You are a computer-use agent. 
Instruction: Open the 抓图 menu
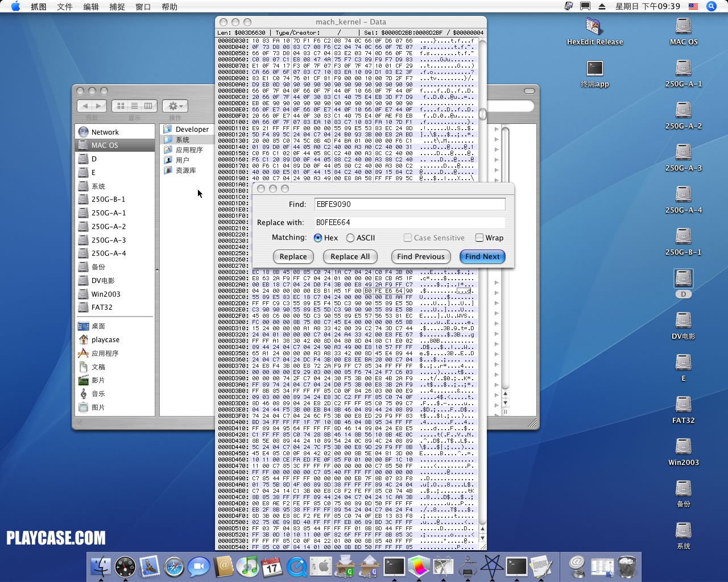click(39, 6)
